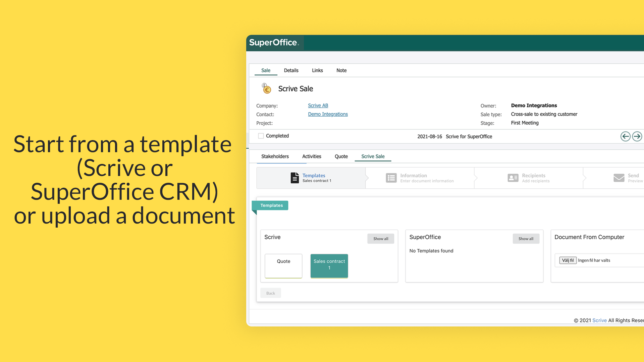Click the Back button
The height and width of the screenshot is (362, 644).
[271, 293]
